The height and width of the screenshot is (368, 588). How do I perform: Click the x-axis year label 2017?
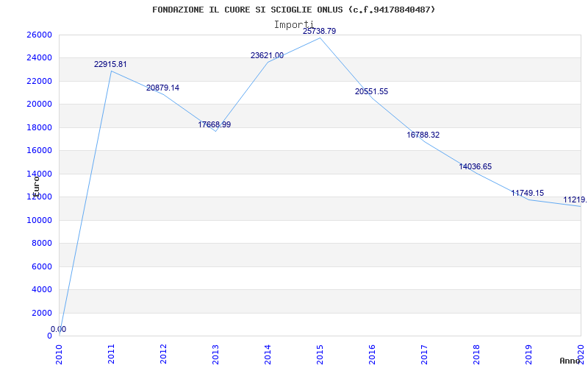[424, 355]
